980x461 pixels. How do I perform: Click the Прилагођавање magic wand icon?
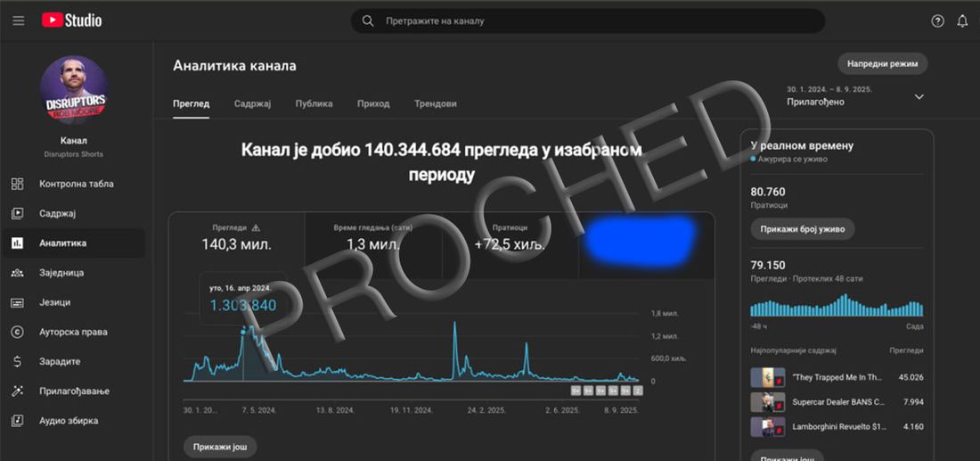click(18, 391)
